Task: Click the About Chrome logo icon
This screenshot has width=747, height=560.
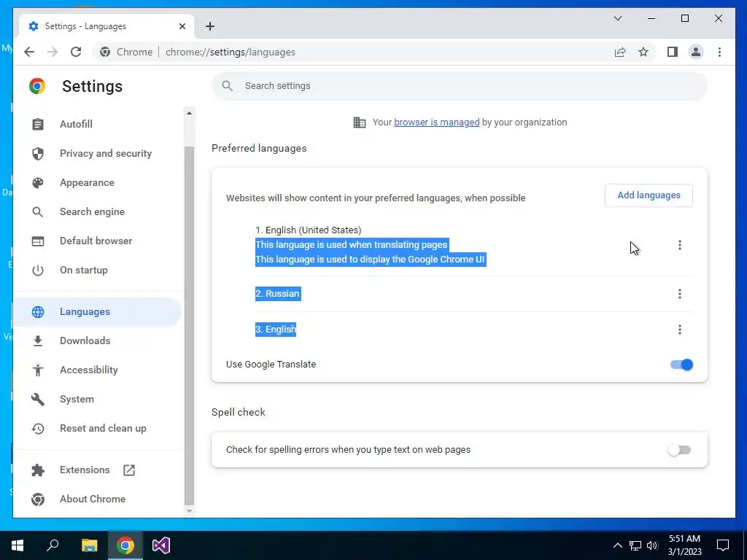Action: 38,499
